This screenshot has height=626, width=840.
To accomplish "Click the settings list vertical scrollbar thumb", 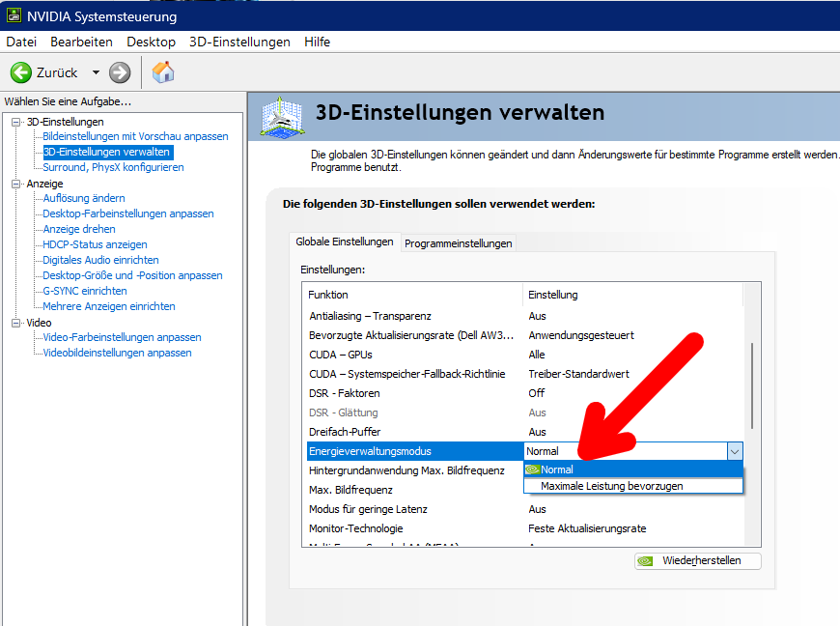I will coord(752,385).
